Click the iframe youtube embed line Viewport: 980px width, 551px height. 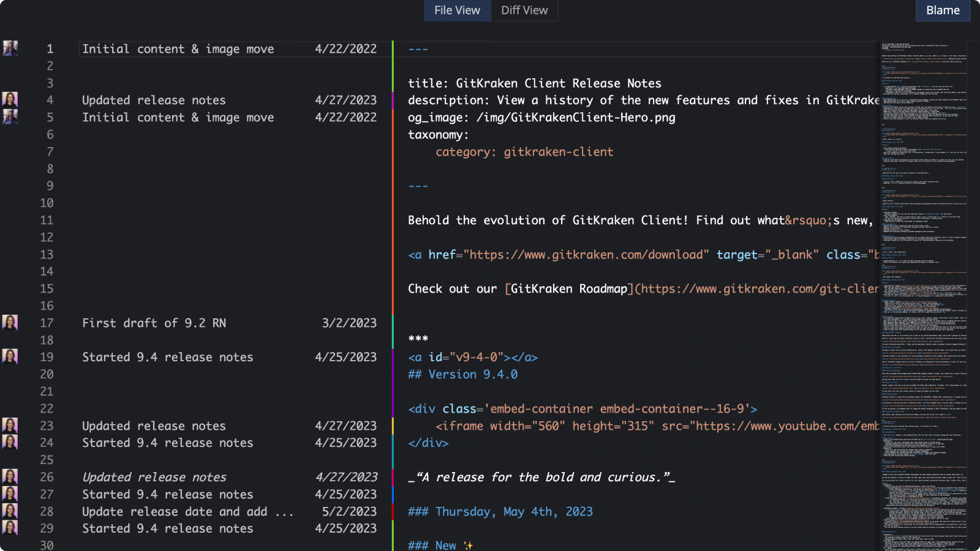[657, 426]
